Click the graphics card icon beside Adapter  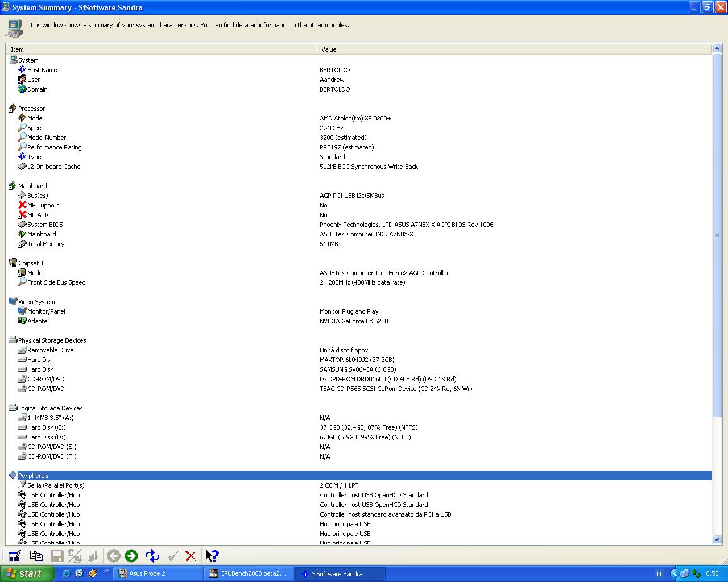point(22,321)
